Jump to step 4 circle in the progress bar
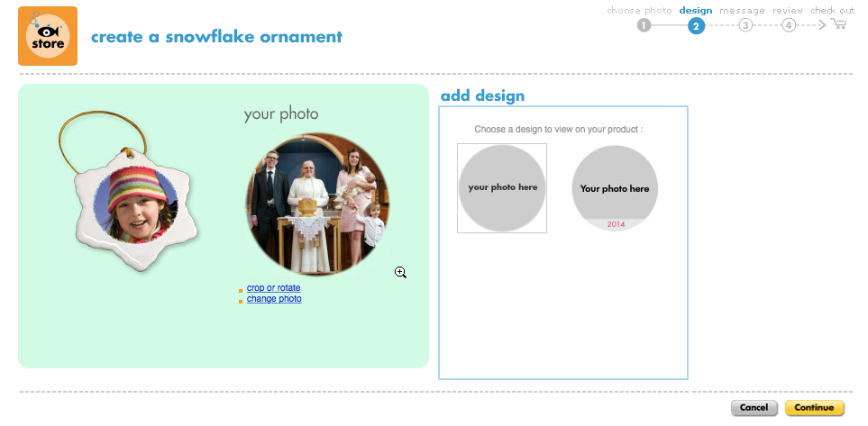This screenshot has width=868, height=426. tap(789, 25)
